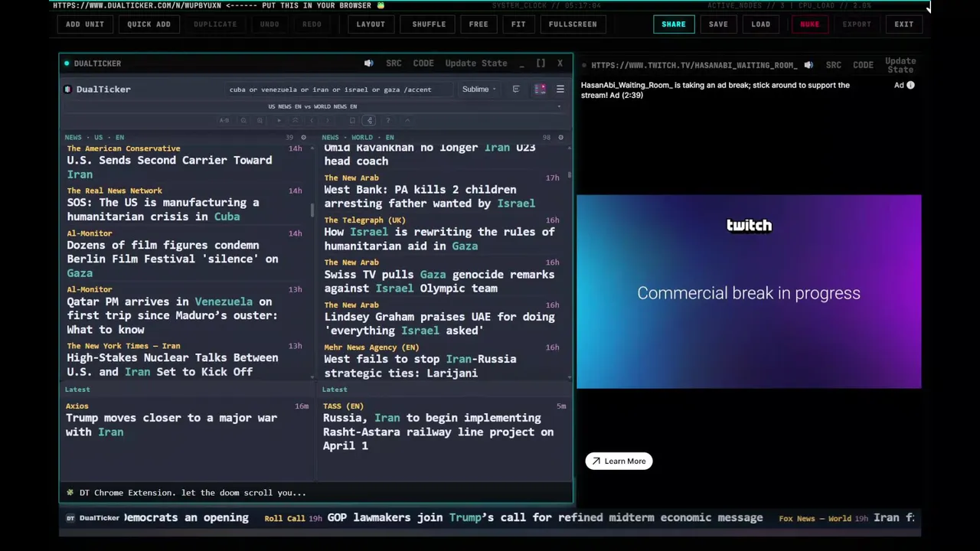The image size is (980, 551).
Task: Click the FREE layout mode button
Action: (x=479, y=24)
